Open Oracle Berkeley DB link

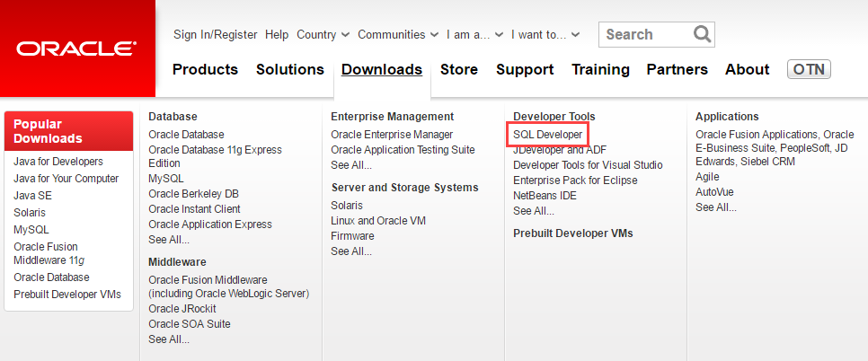click(194, 194)
